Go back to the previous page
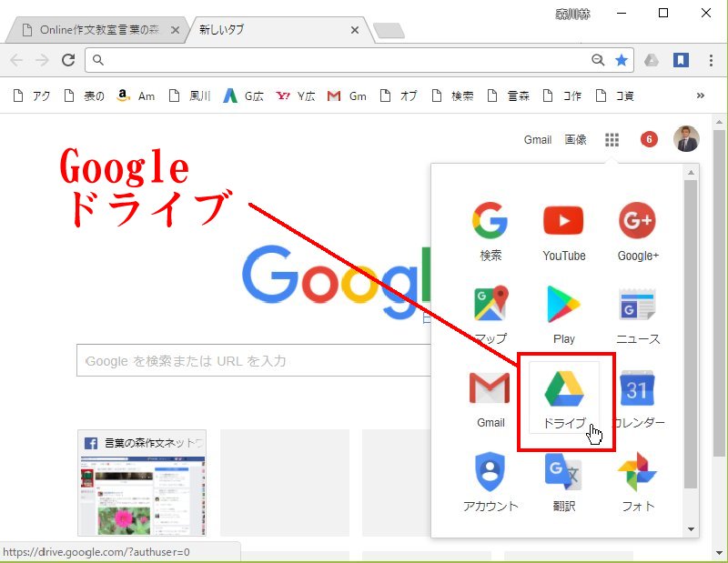Screen dimensions: 728x563 tap(16, 60)
